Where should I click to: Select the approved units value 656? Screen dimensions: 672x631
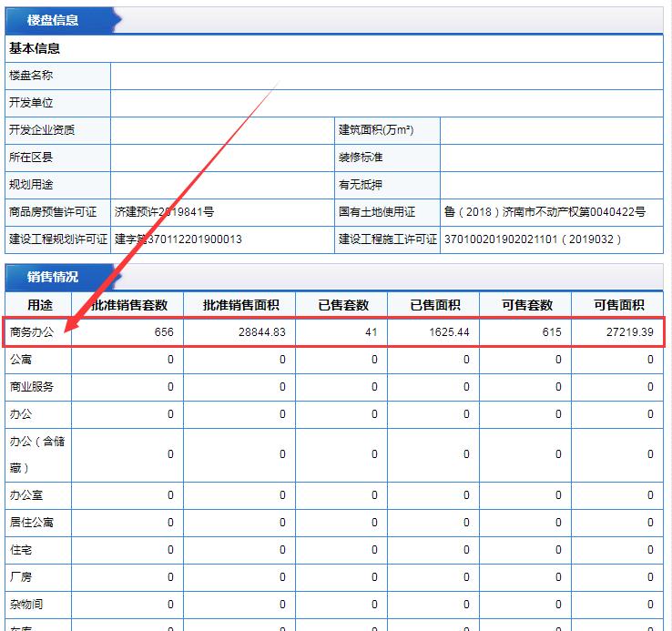coord(164,332)
